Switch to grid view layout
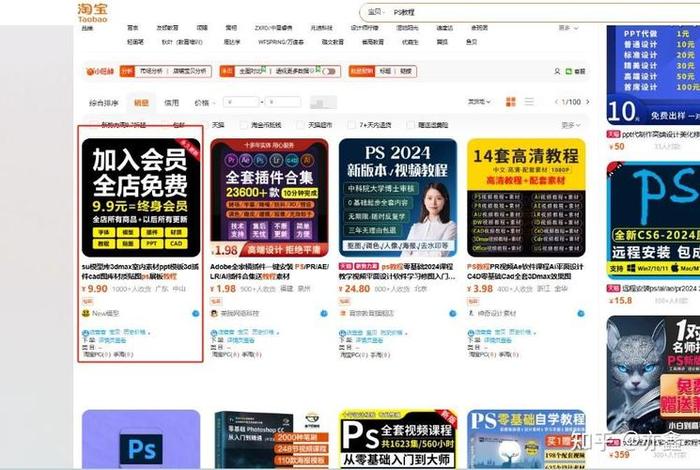The height and width of the screenshot is (470, 700). [x=511, y=102]
